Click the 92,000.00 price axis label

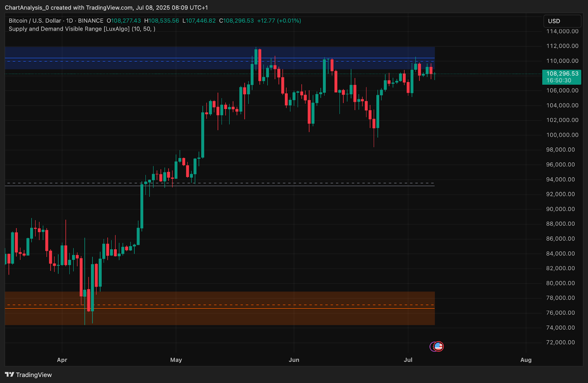tap(560, 194)
